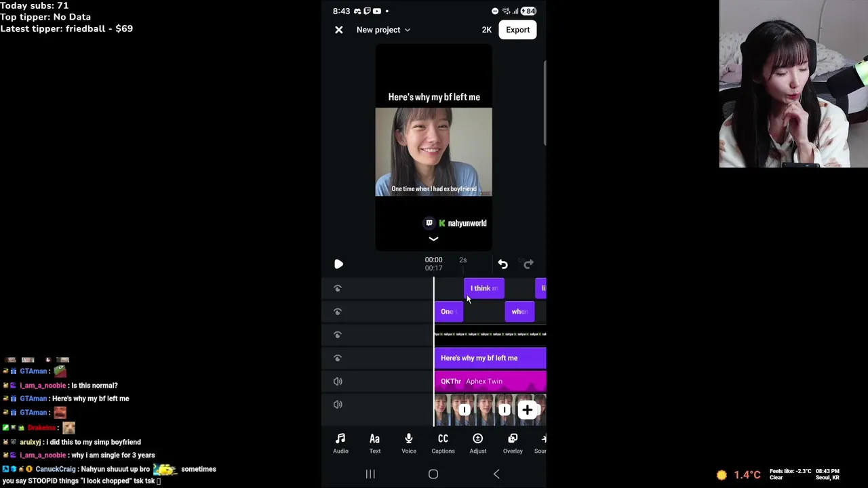The height and width of the screenshot is (488, 868).
Task: Tap the Android home button
Action: tap(433, 474)
